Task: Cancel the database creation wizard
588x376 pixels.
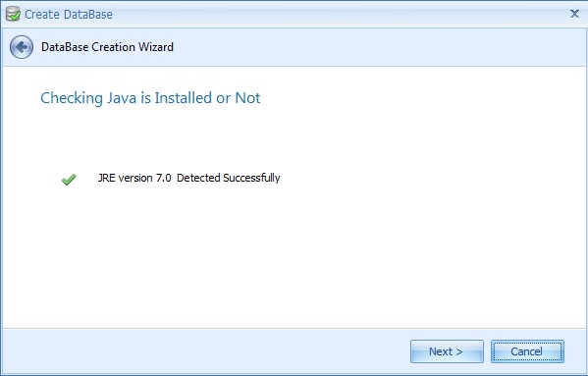Action: (x=527, y=351)
